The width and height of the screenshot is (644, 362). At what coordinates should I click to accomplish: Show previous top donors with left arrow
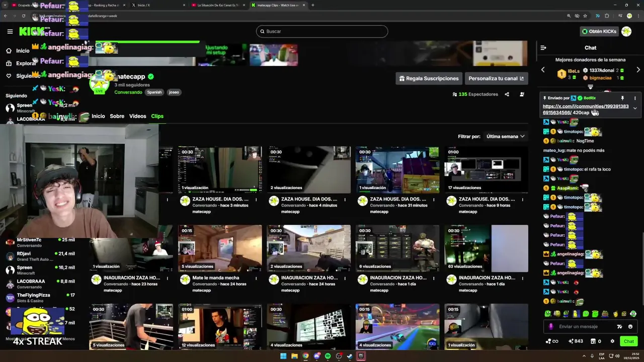point(543,70)
